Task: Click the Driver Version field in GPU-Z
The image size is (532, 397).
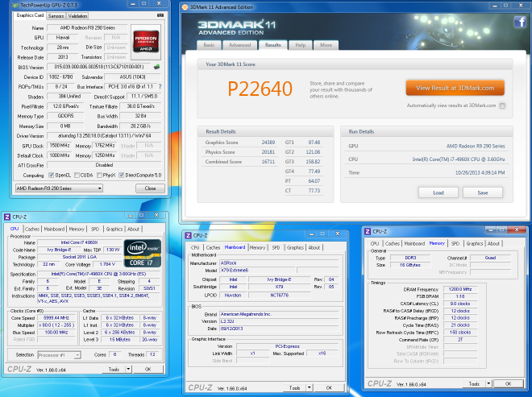Action: click(x=104, y=135)
